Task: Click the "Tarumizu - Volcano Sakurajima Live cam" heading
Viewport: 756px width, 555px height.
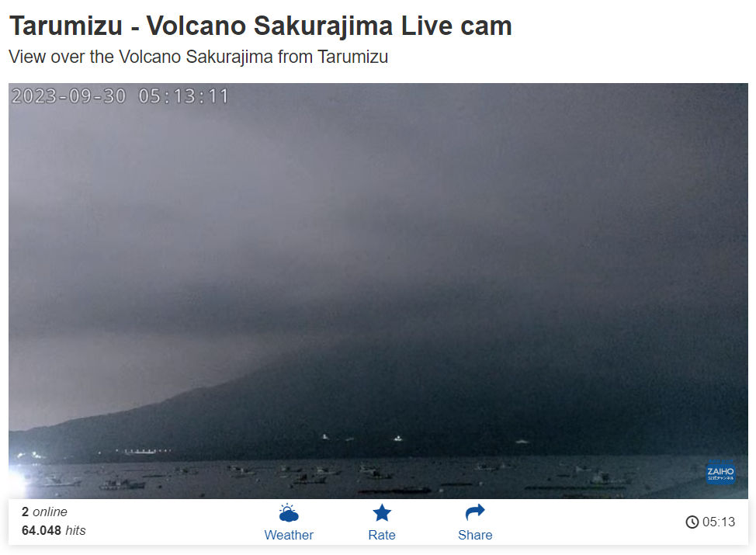Action: click(260, 26)
